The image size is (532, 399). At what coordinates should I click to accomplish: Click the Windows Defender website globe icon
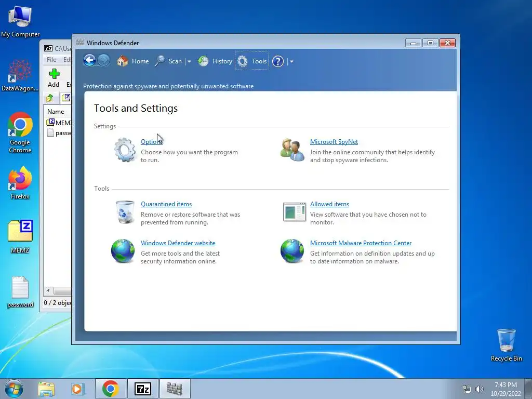coord(123,251)
